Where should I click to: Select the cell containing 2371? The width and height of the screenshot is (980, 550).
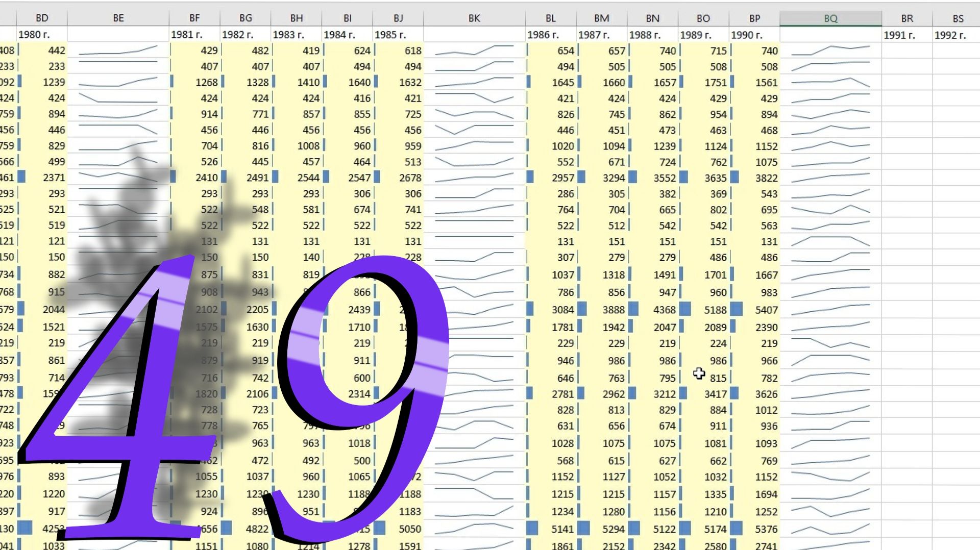tap(42, 178)
